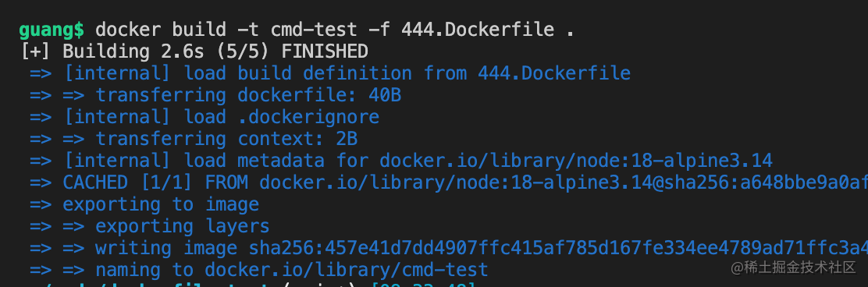Click the exporting layers line
This screenshot has height=287, width=868.
click(x=149, y=226)
